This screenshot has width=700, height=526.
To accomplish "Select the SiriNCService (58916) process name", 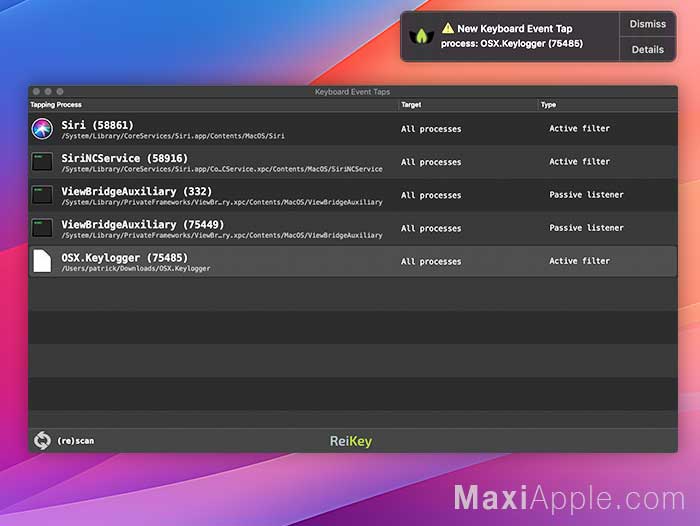I will click(x=125, y=158).
